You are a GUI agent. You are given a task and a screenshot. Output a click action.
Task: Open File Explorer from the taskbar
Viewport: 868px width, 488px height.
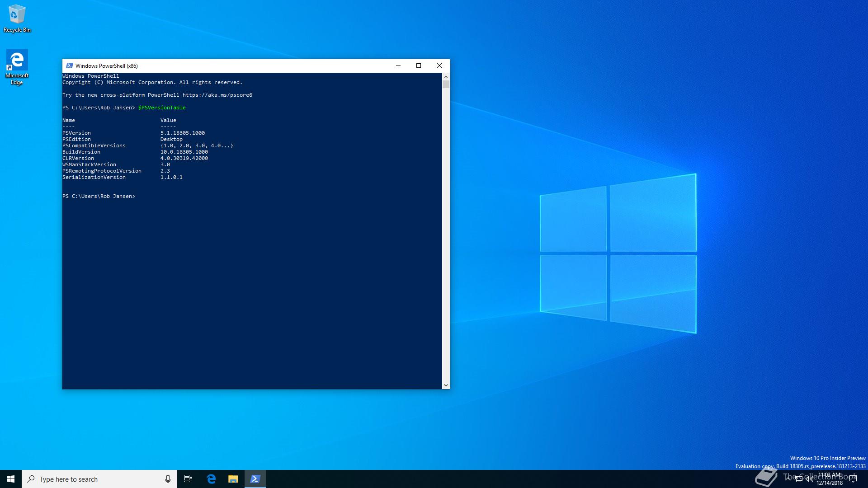[233, 479]
